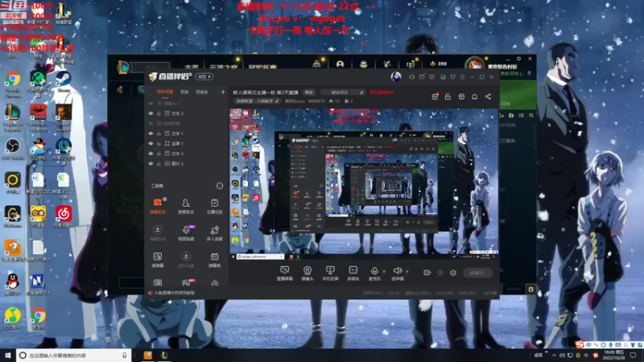Add 手机投屏 phone cast source
Viewport: 644px width, 362px height.
click(330, 273)
